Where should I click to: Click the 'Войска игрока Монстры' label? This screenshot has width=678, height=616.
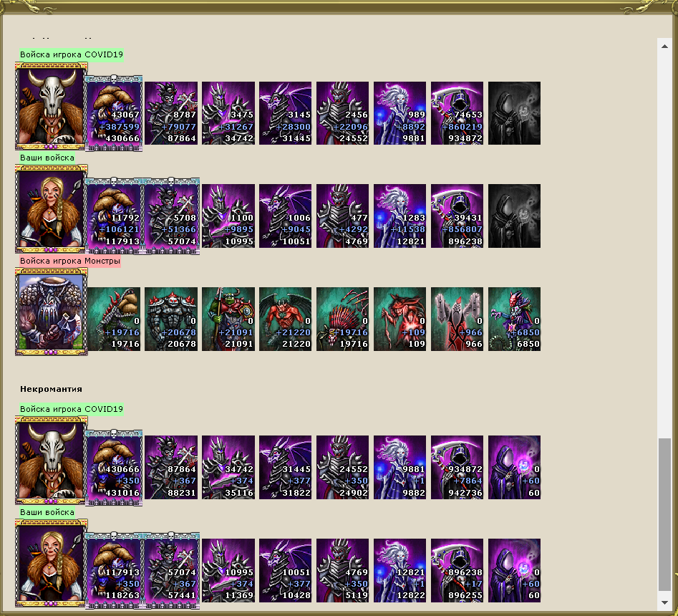[x=70, y=261]
